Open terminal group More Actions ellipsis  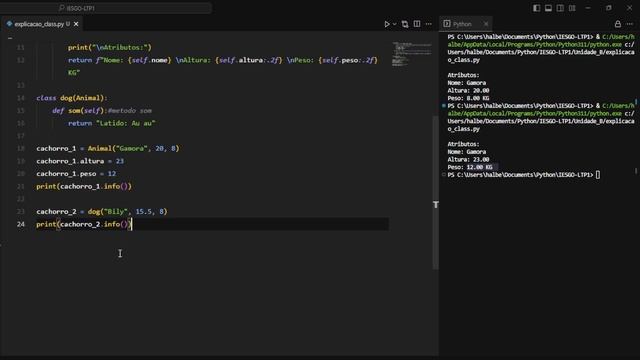630,24
